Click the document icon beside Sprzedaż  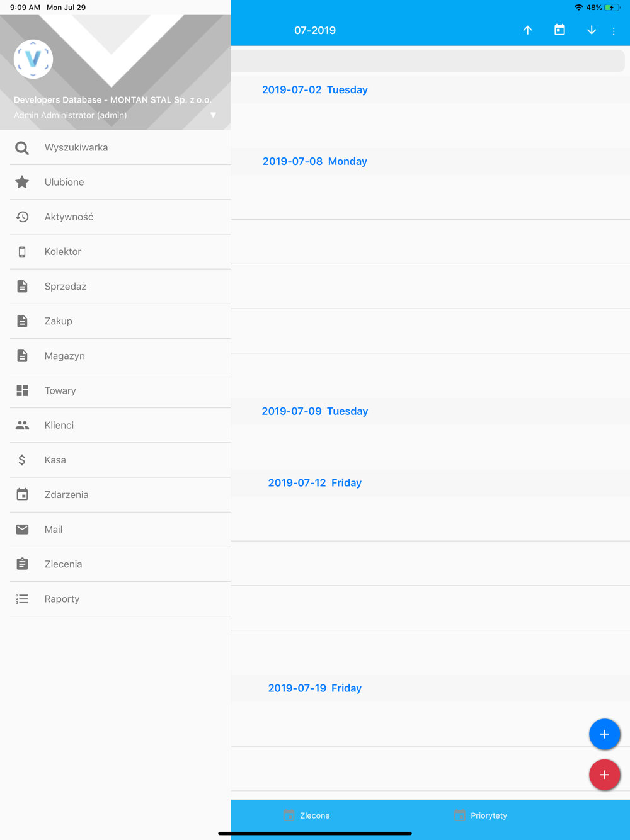pyautogui.click(x=22, y=287)
